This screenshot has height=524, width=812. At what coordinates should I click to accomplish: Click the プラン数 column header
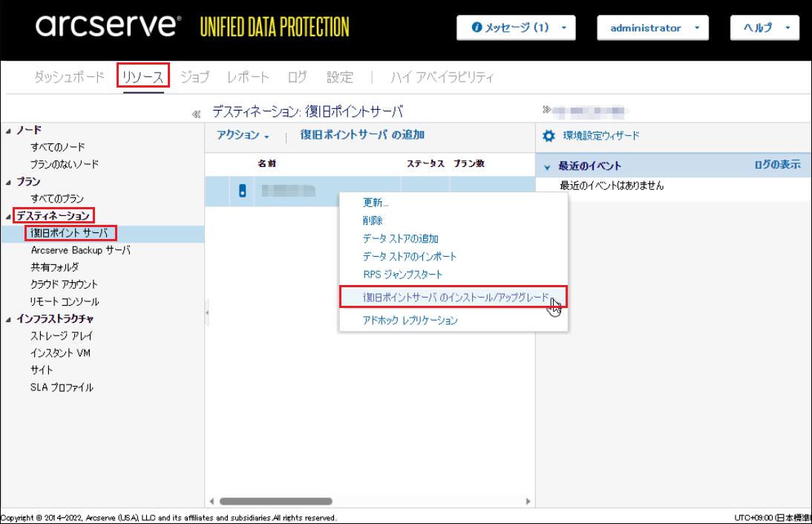469,163
